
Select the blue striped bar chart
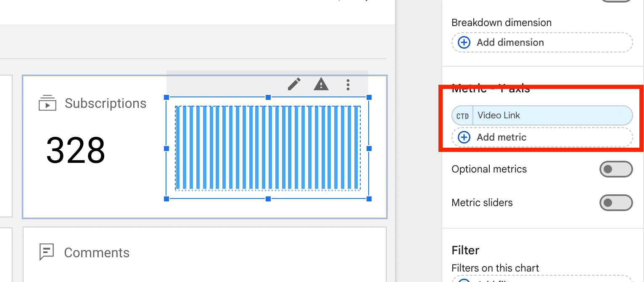(x=268, y=148)
